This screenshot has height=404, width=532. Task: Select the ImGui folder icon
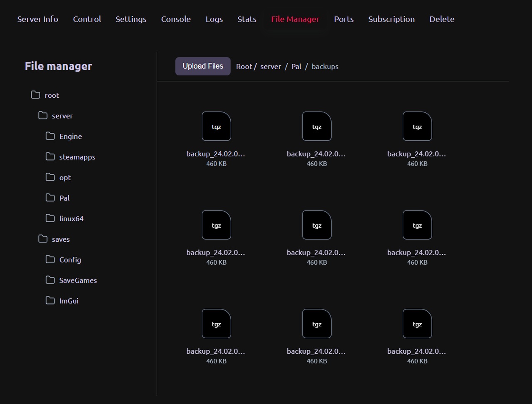click(x=50, y=300)
